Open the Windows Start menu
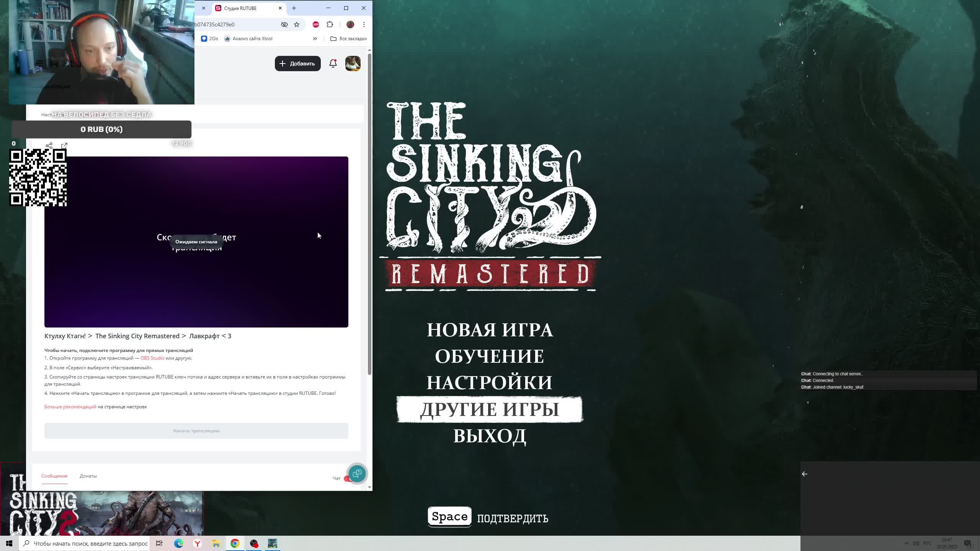The width and height of the screenshot is (980, 551). click(x=9, y=543)
